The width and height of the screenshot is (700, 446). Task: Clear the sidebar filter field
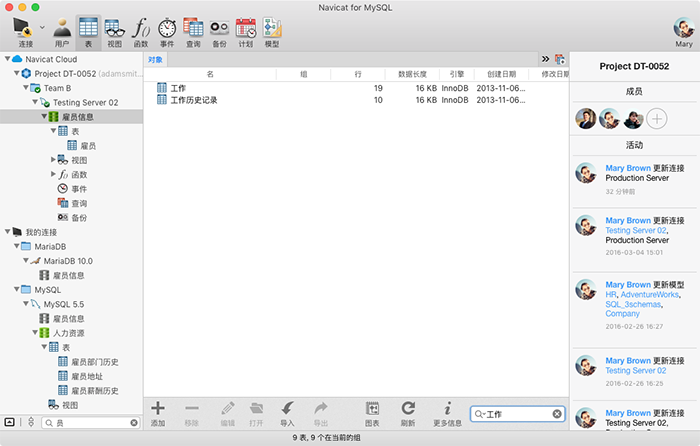tap(134, 422)
